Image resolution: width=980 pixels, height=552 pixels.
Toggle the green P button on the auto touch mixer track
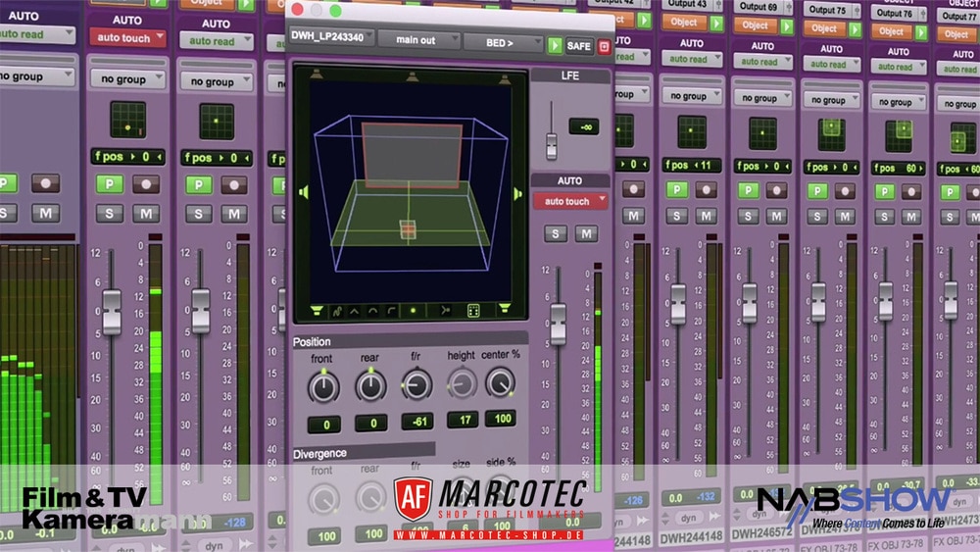pyautogui.click(x=110, y=183)
